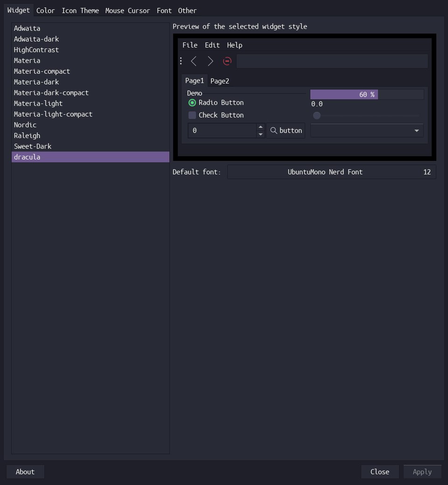The height and width of the screenshot is (485, 448).
Task: Open the Help menu in preview
Action: coord(235,45)
